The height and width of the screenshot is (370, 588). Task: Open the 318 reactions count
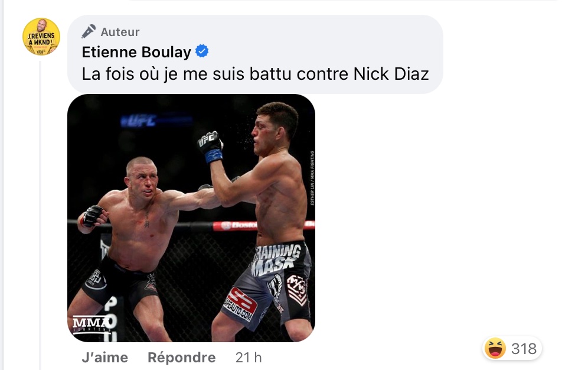(524, 349)
